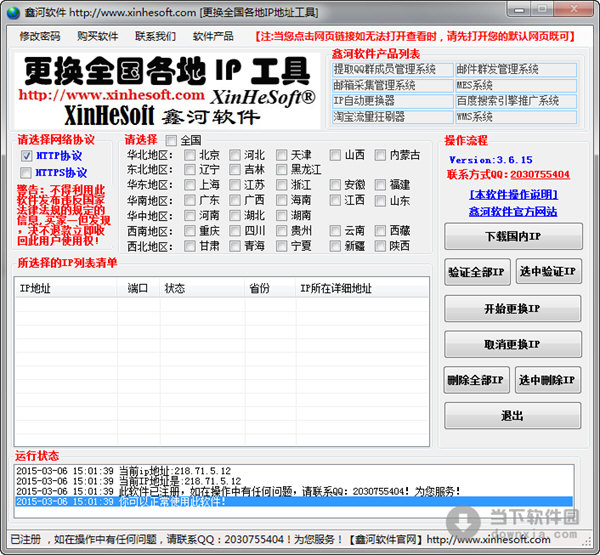600x555 pixels.
Task: Check the 河北 checkbox
Action: [x=235, y=155]
